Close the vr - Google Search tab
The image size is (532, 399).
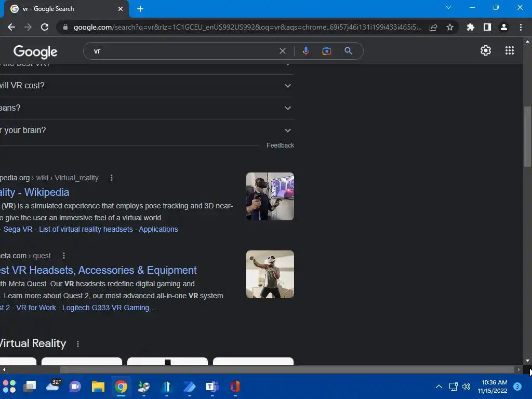(121, 9)
